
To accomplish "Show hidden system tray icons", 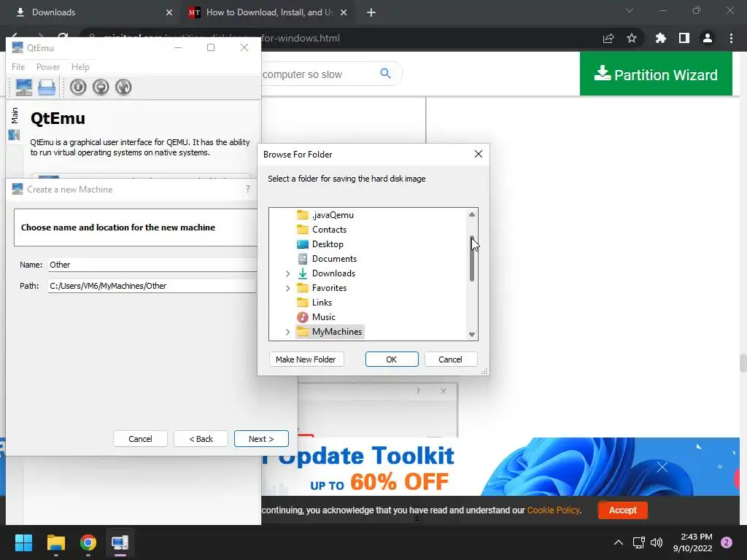I will click(x=619, y=542).
